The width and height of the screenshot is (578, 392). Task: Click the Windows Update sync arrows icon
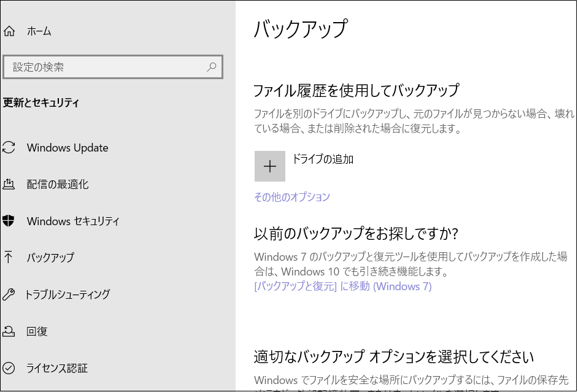[9, 148]
